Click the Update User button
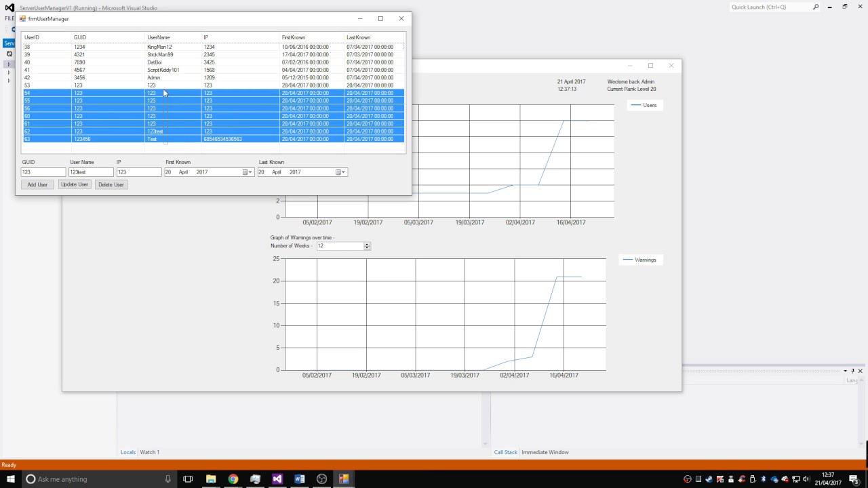Image resolution: width=868 pixels, height=488 pixels. tap(75, 184)
